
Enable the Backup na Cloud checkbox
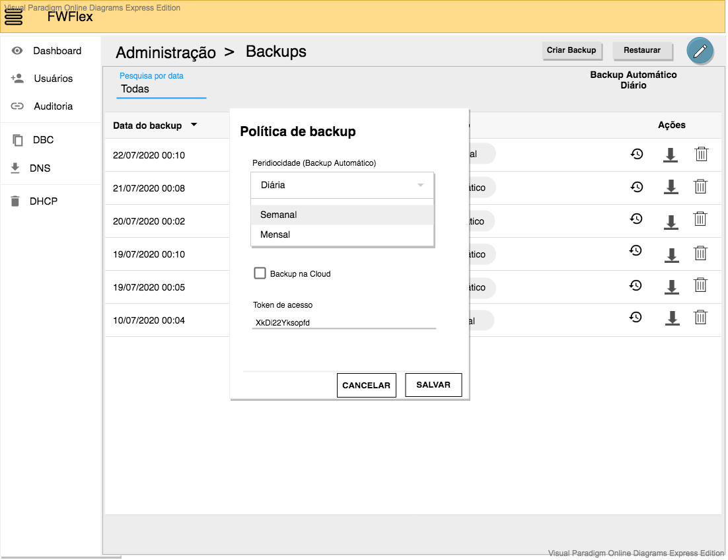pos(260,273)
